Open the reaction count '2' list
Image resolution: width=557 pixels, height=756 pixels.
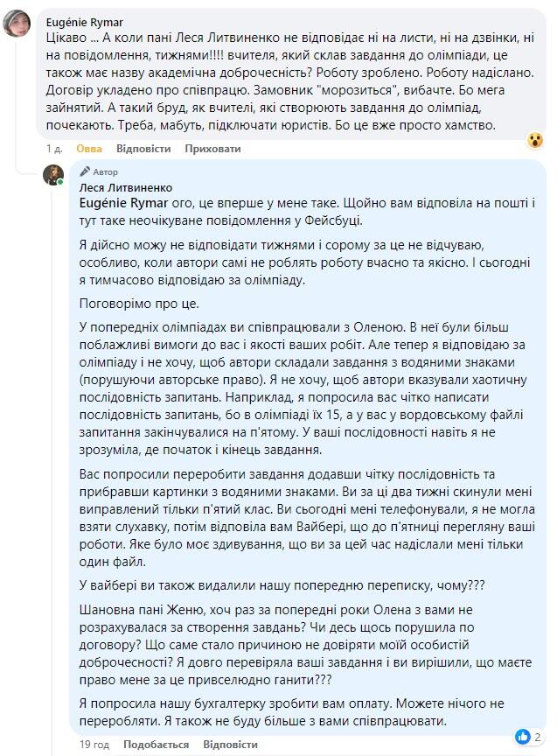point(537,737)
